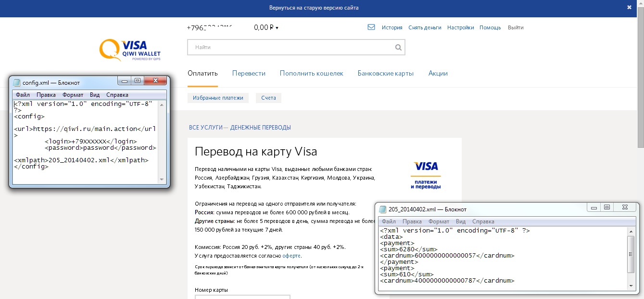
Task: Open Формат menu in config.xml Notepad
Action: pos(73,95)
